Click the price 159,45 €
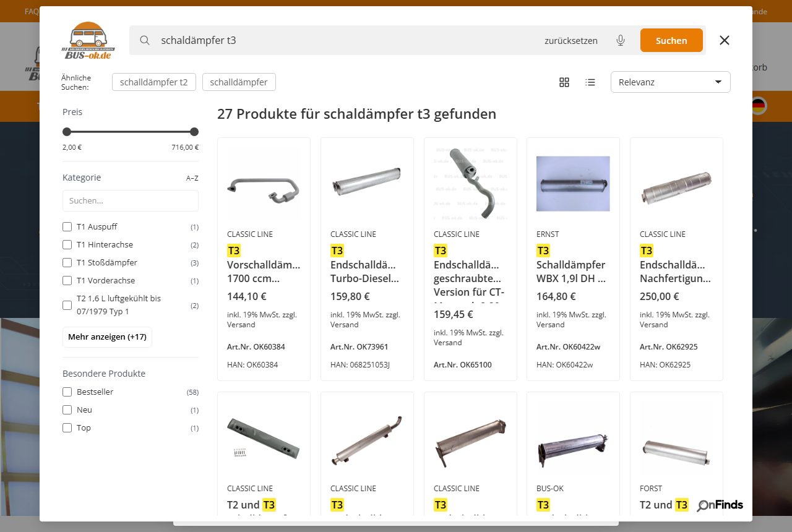This screenshot has height=532, width=792. click(x=454, y=314)
